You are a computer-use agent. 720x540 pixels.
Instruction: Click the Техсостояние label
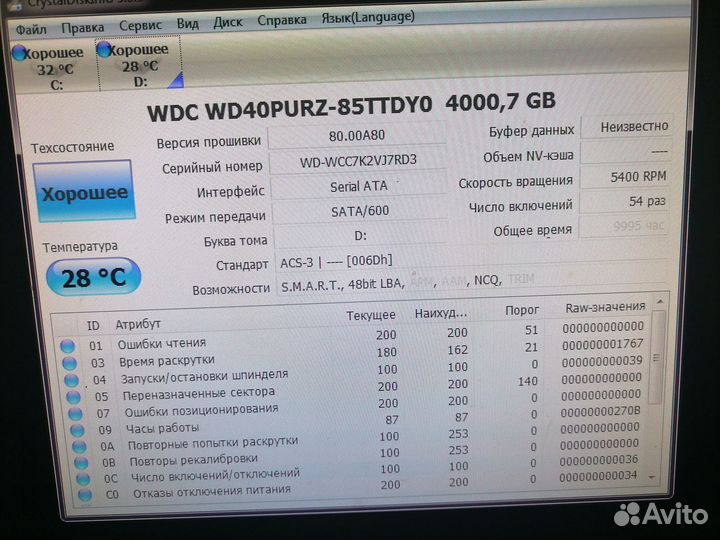coord(73,147)
